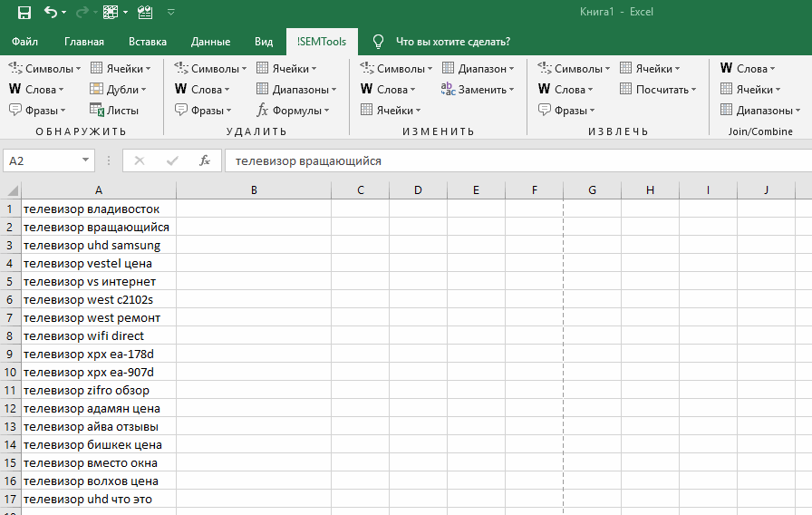812x515 pixels.
Task: Open Слова dropdown in ИЗМЕНИТЬ group
Action: 389,89
